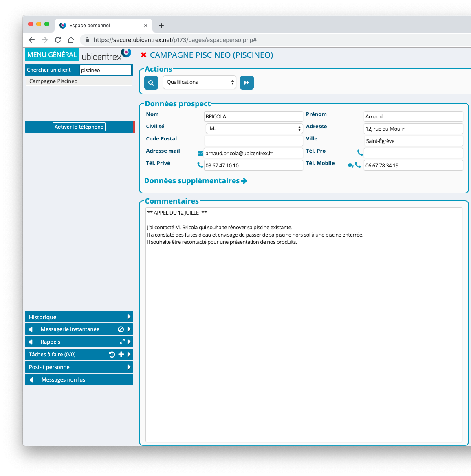Click the browser address bar URL
This screenshot has height=476, width=471.
coord(175,40)
